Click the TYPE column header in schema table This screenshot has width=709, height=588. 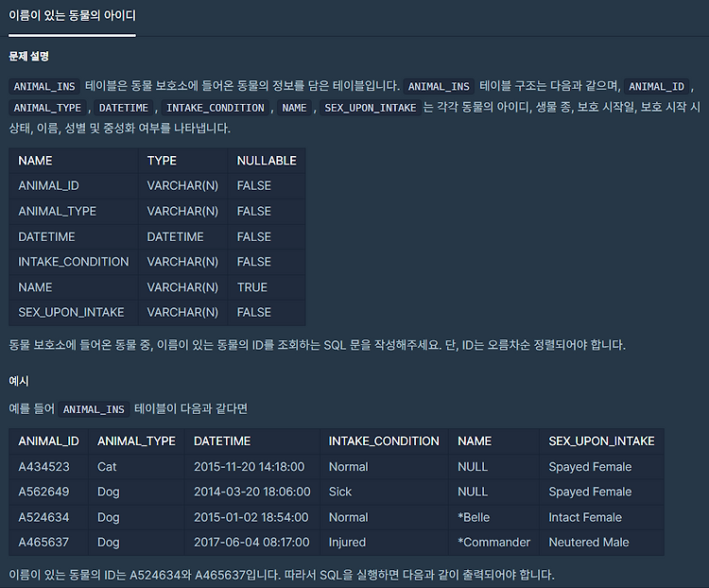click(x=182, y=161)
